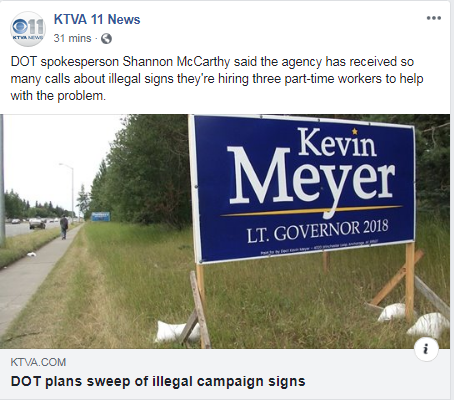Viewport: 454px width, 400px height.
Task: Open the '31 mins' timestamp permalink
Action: tap(72, 38)
